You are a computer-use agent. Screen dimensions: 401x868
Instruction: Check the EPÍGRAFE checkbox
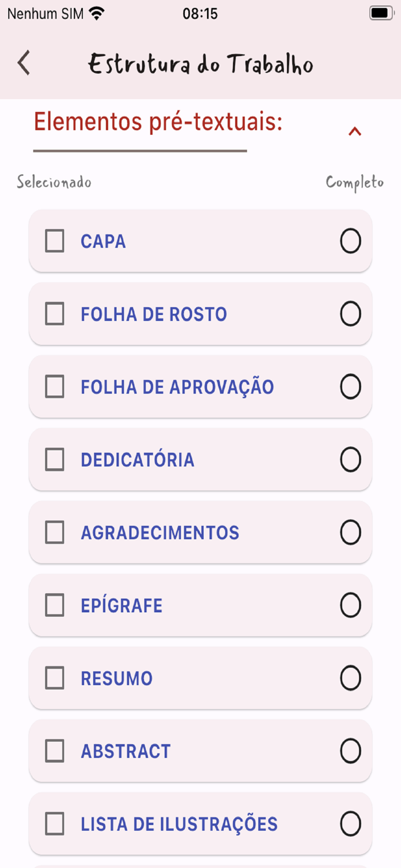tap(54, 605)
